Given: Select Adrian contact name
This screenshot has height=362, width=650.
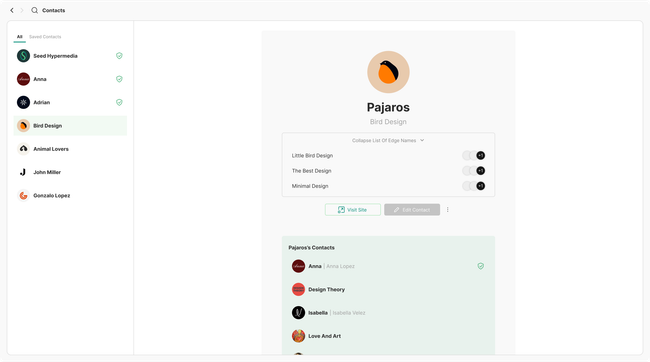Looking at the screenshot, I should 41,102.
